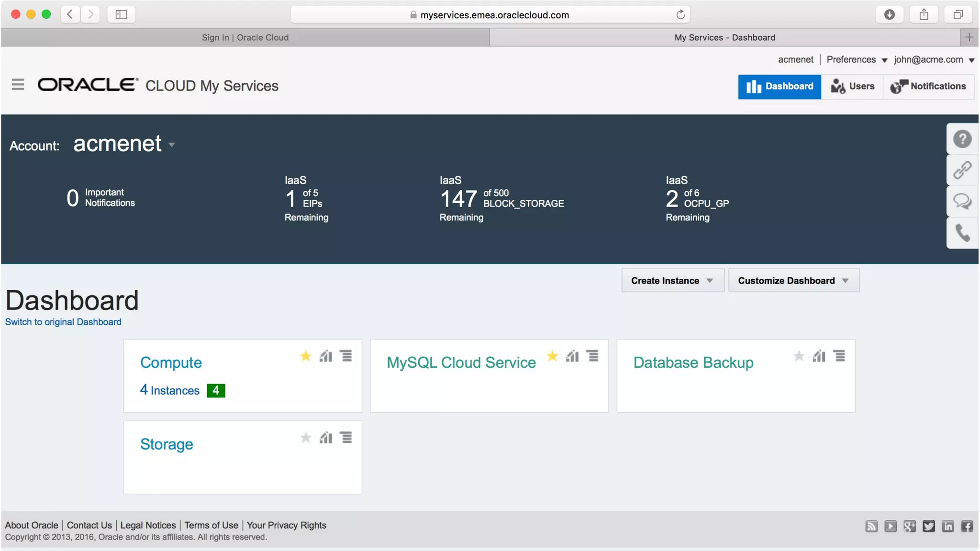Click Storage tile action menu icon
980x551 pixels.
(x=346, y=438)
